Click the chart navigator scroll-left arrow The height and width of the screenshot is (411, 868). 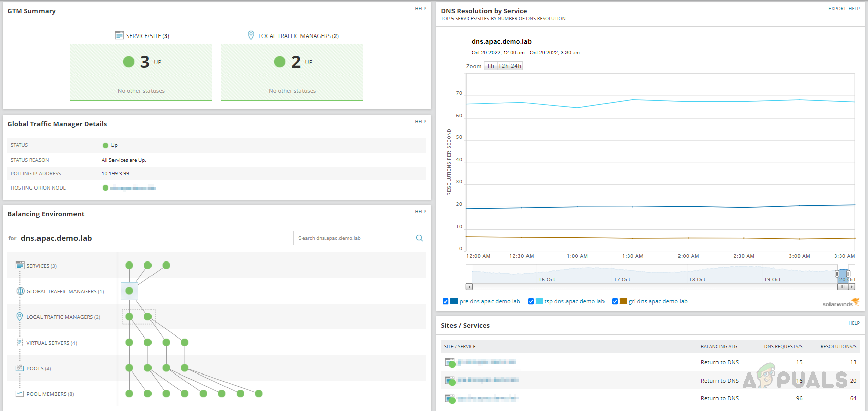click(469, 287)
